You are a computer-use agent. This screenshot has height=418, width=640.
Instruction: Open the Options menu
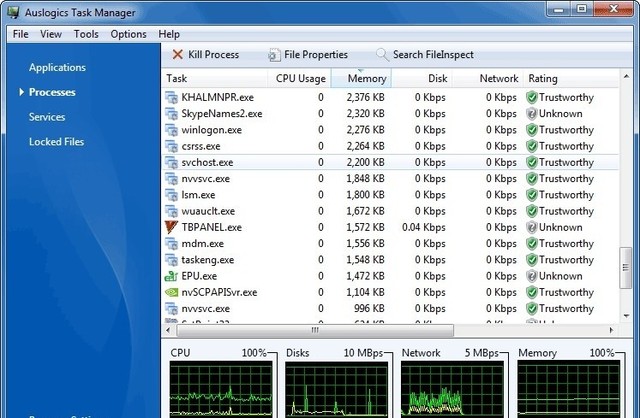click(x=128, y=34)
